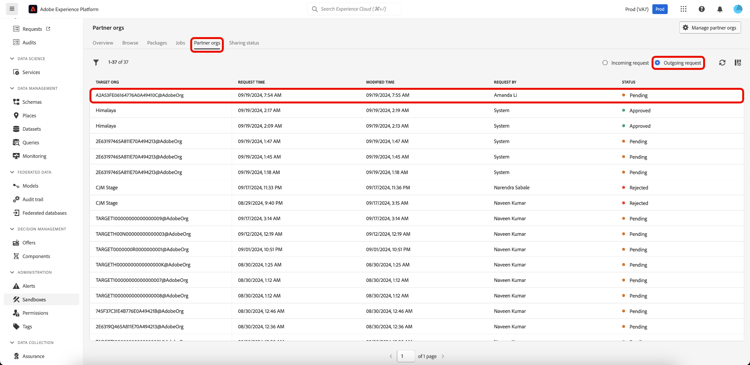Image resolution: width=750 pixels, height=365 pixels.
Task: Click the Components sidebar icon
Action: pyautogui.click(x=16, y=256)
